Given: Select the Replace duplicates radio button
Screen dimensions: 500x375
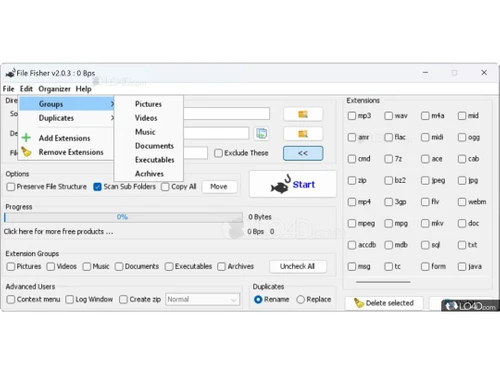Looking at the screenshot, I should [x=300, y=299].
